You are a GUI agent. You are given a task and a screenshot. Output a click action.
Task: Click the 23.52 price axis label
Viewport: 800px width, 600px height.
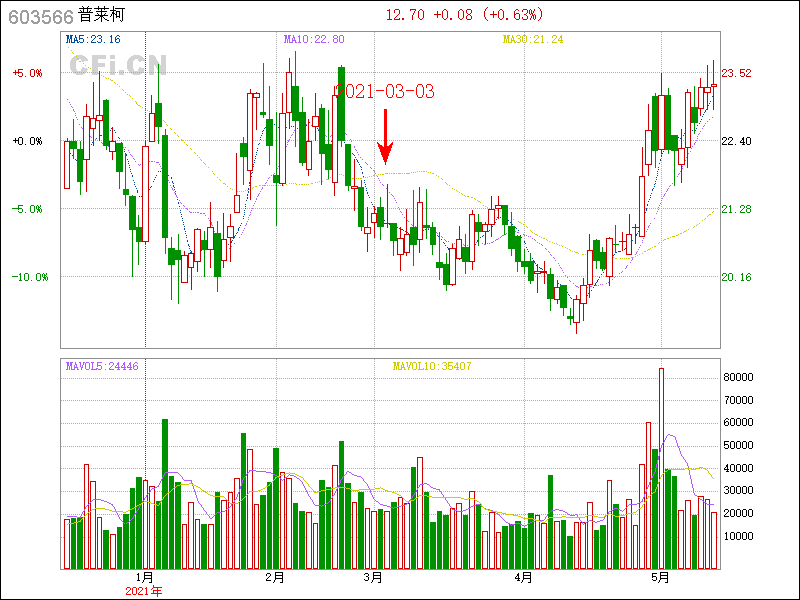[x=737, y=73]
